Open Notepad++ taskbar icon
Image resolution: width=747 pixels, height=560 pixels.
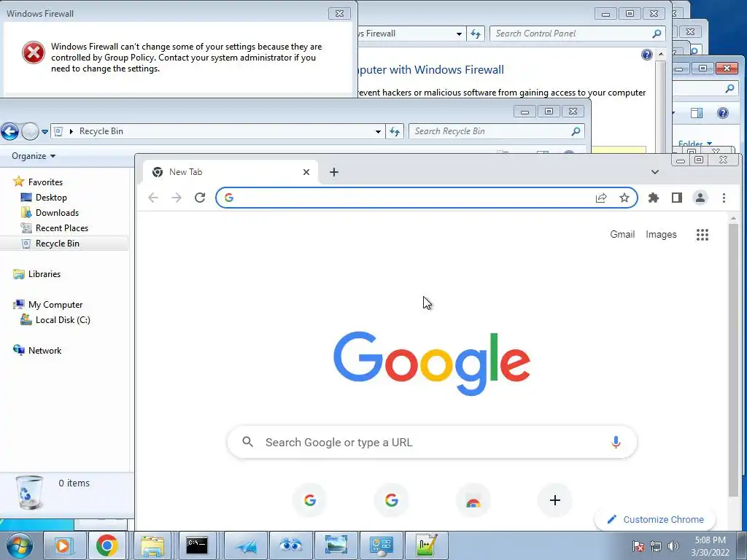click(426, 545)
